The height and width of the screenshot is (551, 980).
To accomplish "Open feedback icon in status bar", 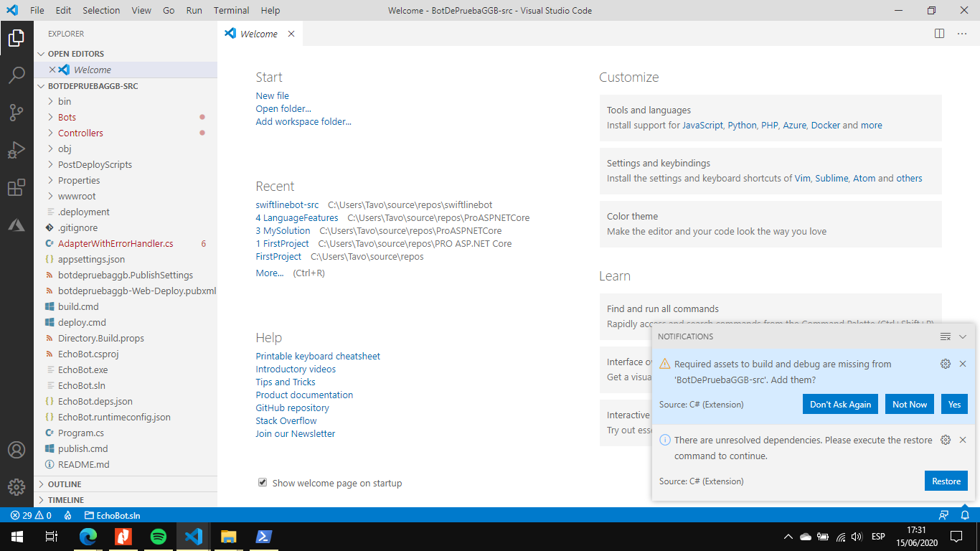I will click(944, 515).
